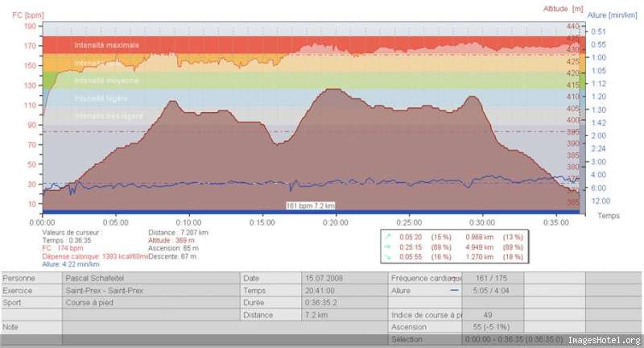The image size is (644, 348).
Task: Click the 'FC [bpm]' axis title
Action: coord(28,15)
